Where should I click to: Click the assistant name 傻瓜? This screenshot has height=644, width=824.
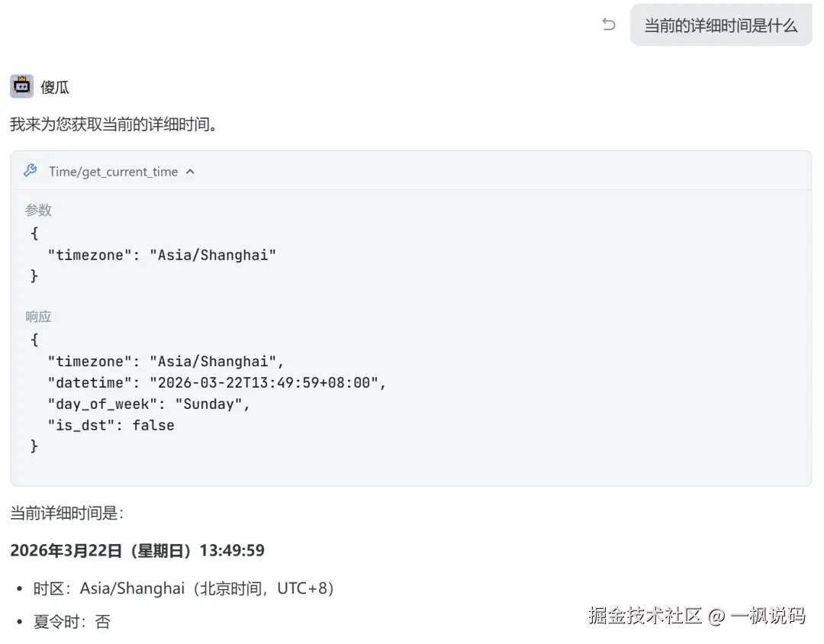coord(55,88)
